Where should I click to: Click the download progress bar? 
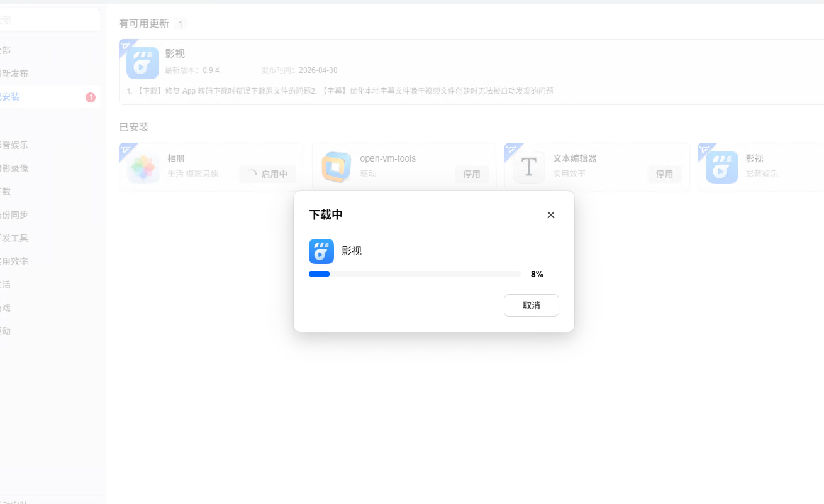(415, 274)
